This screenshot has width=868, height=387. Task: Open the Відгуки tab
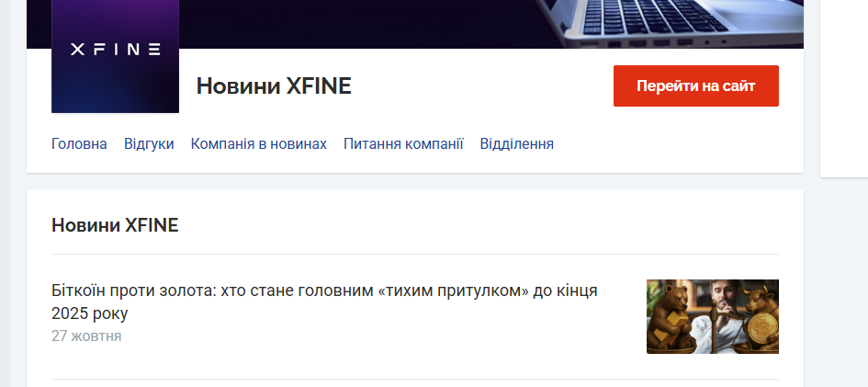pos(149,144)
